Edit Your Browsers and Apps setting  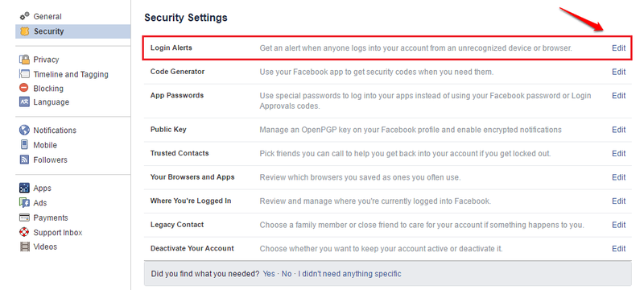(x=618, y=177)
